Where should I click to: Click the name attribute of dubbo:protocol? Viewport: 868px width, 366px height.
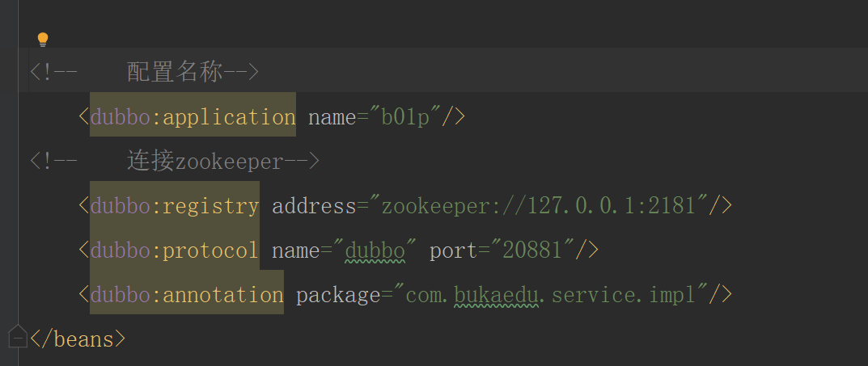(x=295, y=250)
